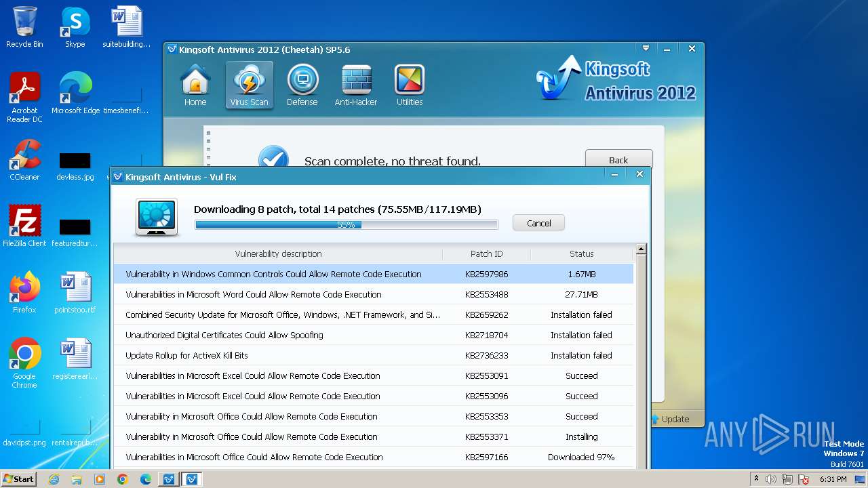
Task: Sort by Status column header
Action: point(581,253)
